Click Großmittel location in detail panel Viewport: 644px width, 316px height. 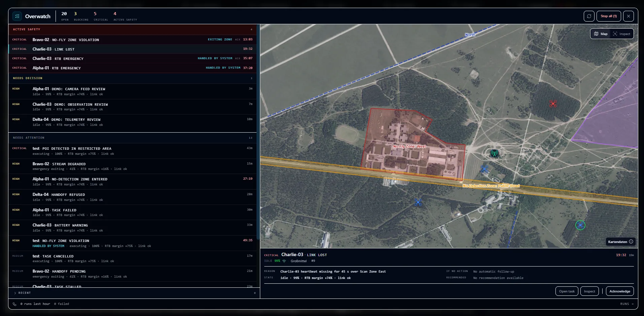(x=299, y=261)
